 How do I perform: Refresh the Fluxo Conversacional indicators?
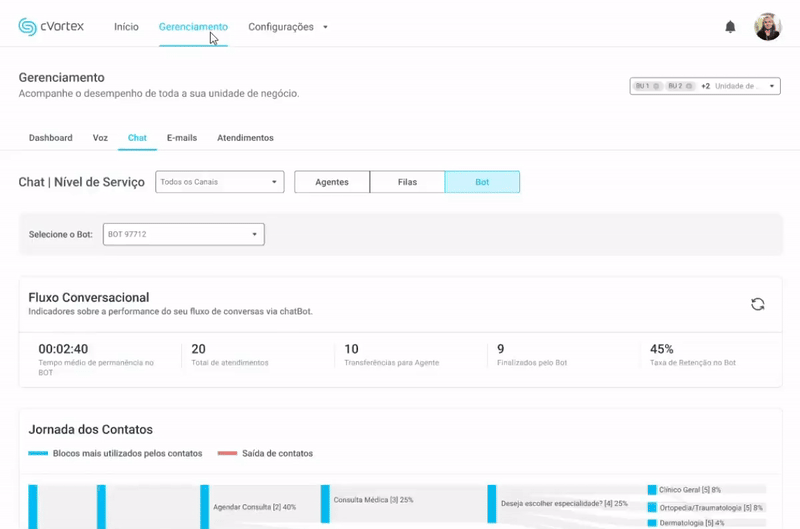click(757, 304)
